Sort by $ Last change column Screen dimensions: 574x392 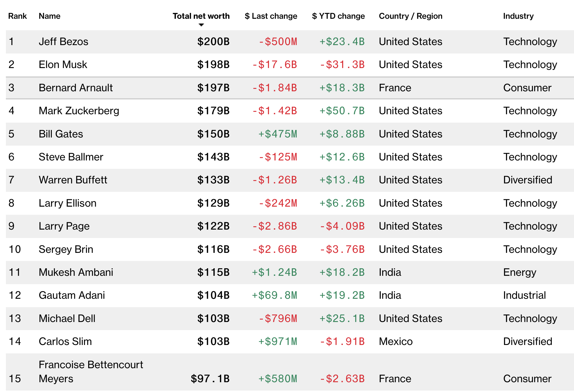(x=271, y=16)
